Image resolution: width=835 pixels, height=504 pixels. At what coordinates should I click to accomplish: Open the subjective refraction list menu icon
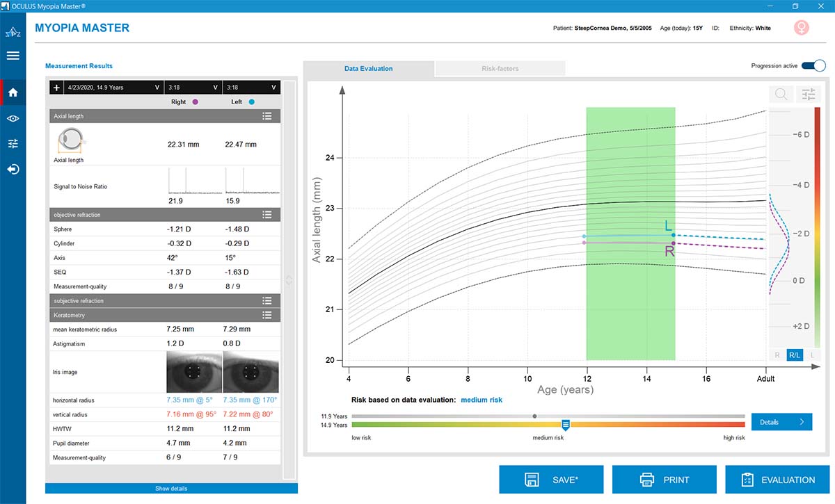click(267, 301)
